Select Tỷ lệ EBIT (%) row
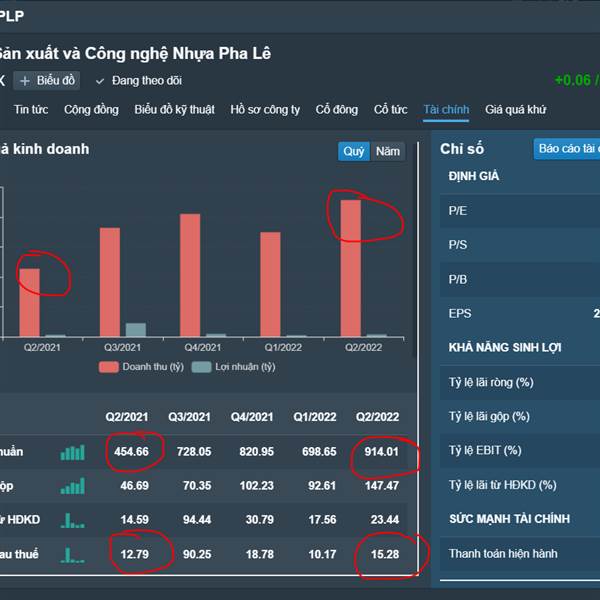Screen dimensions: 600x600 tap(520, 451)
